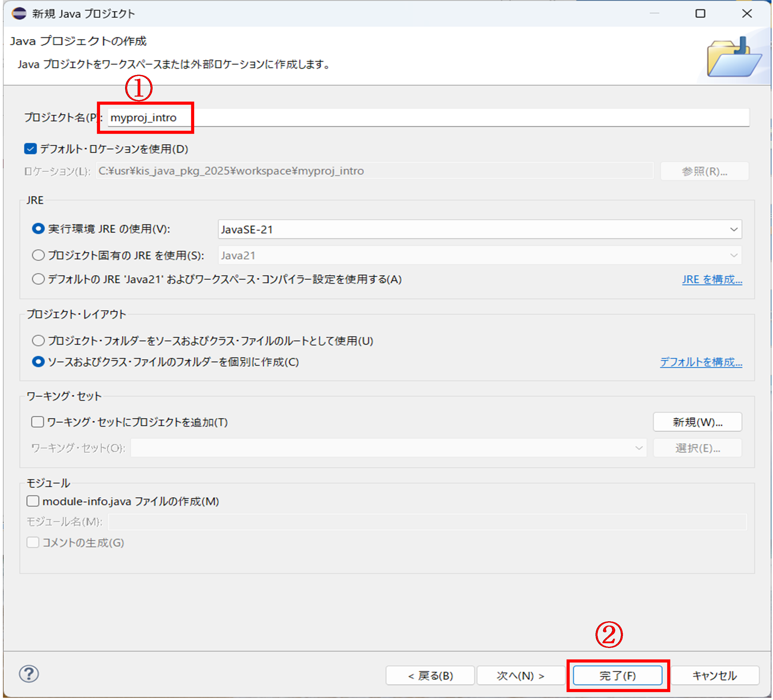The image size is (773, 700).
Task: Check the module-info.java file creation option
Action: point(33,501)
